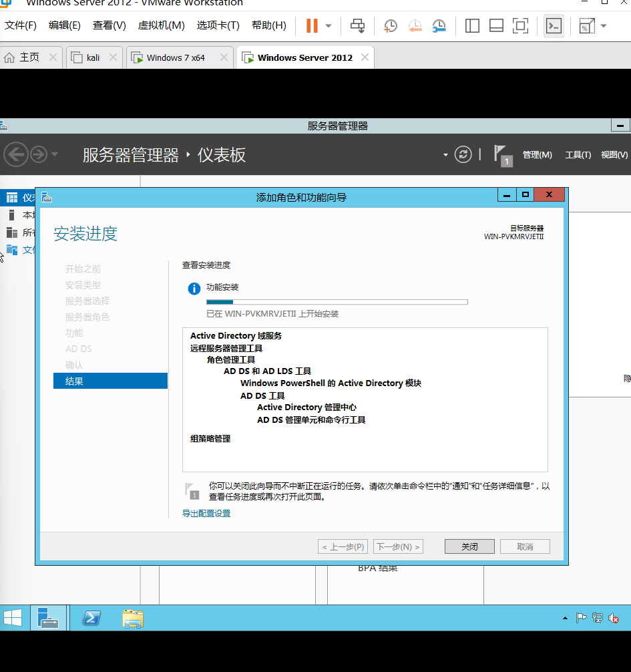Open the dropdown arrow left of the refresh icon

[445, 155]
